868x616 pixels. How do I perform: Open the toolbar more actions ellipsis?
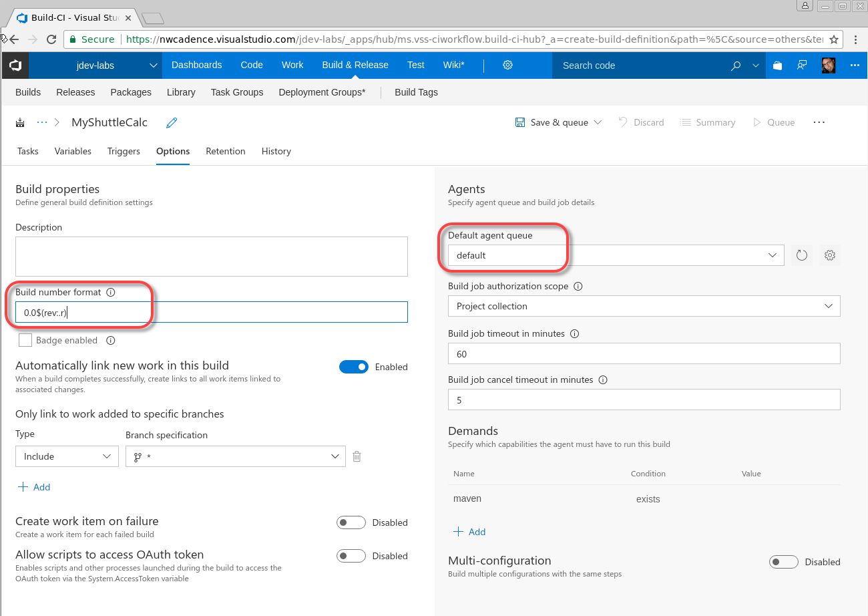click(819, 122)
